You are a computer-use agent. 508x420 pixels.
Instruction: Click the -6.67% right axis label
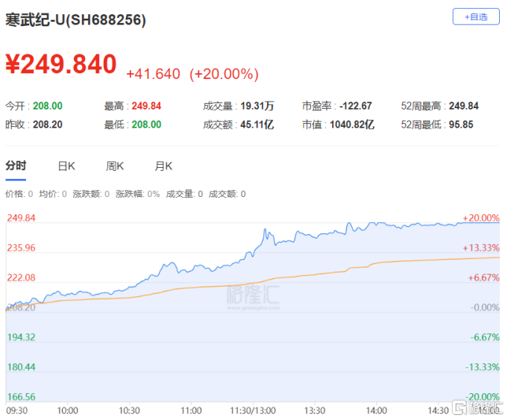coord(485,337)
